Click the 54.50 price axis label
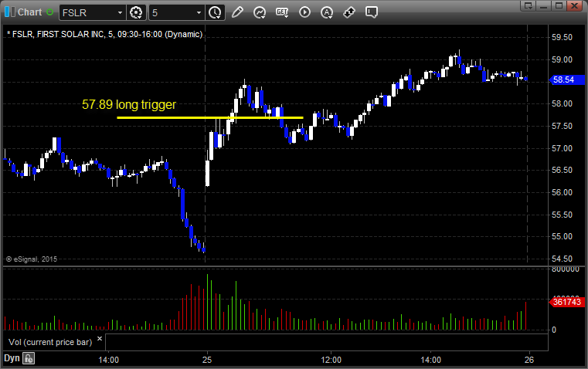 tap(563, 259)
